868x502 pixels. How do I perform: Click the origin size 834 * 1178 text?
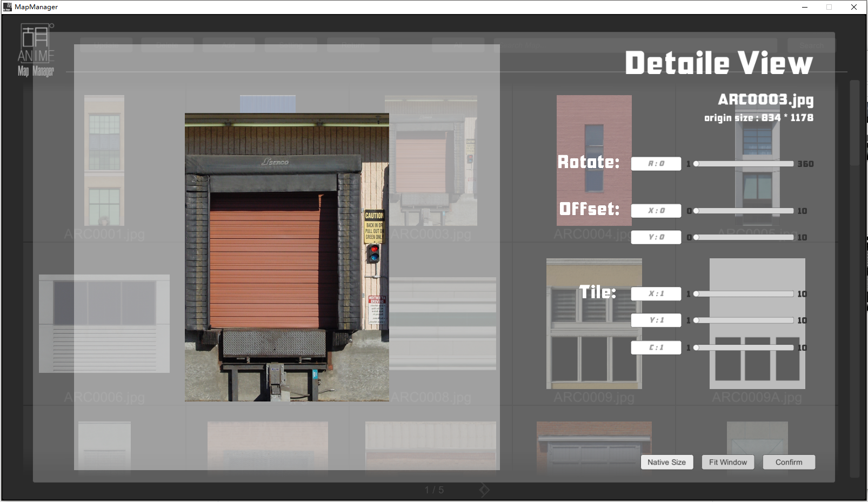pos(758,118)
